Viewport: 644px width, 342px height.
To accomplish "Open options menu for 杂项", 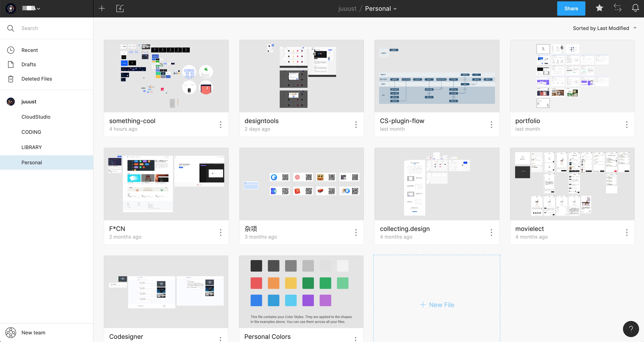I will coord(356,233).
